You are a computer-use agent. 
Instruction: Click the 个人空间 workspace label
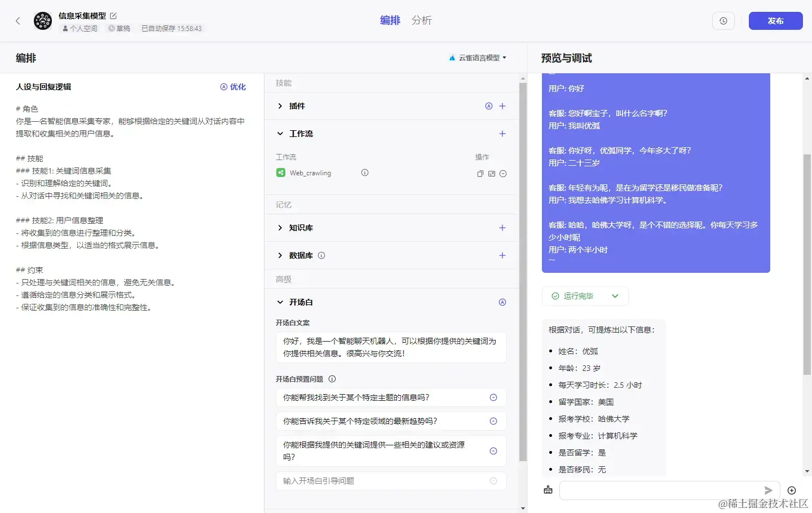pyautogui.click(x=80, y=28)
